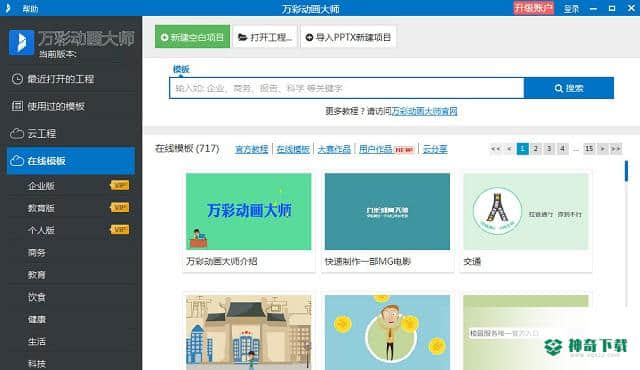This screenshot has width=640, height=370.
Task: Click the 升级账户 red button
Action: tap(533, 8)
